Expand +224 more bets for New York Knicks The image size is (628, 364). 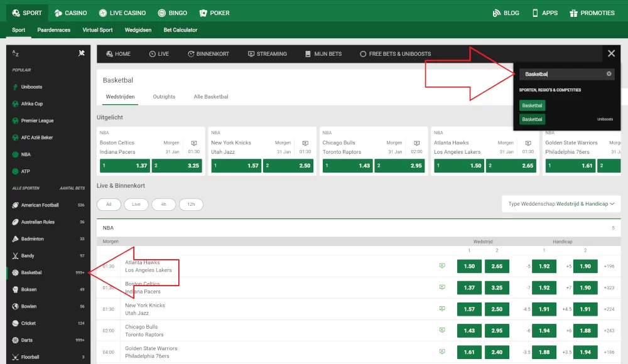point(609,309)
